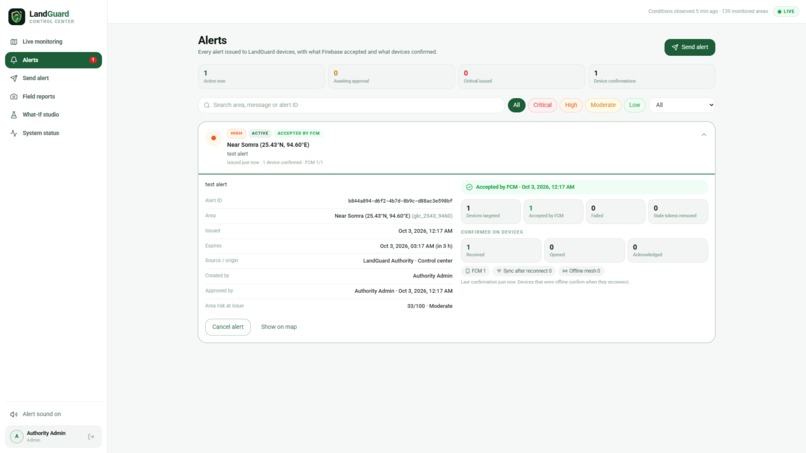This screenshot has width=806, height=453.
Task: Toggle Alert sound on speaker control
Action: [35, 414]
